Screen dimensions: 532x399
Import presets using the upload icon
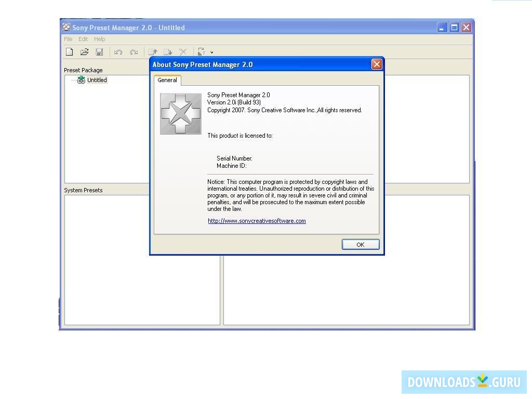click(152, 51)
